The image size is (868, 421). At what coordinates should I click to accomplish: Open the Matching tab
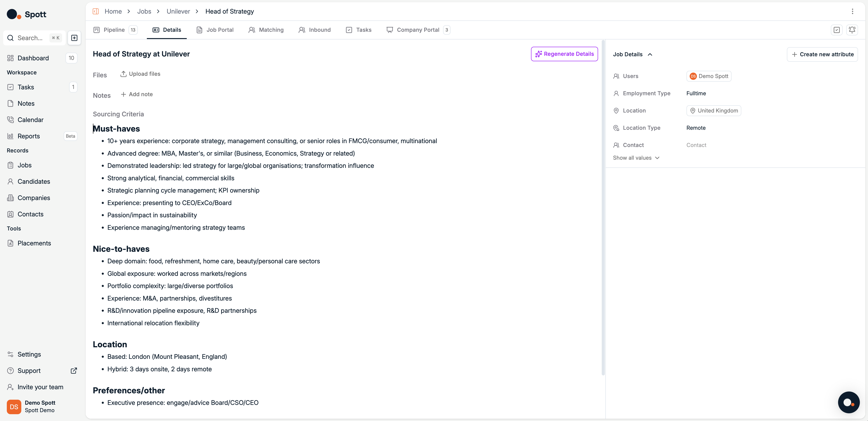(x=266, y=30)
